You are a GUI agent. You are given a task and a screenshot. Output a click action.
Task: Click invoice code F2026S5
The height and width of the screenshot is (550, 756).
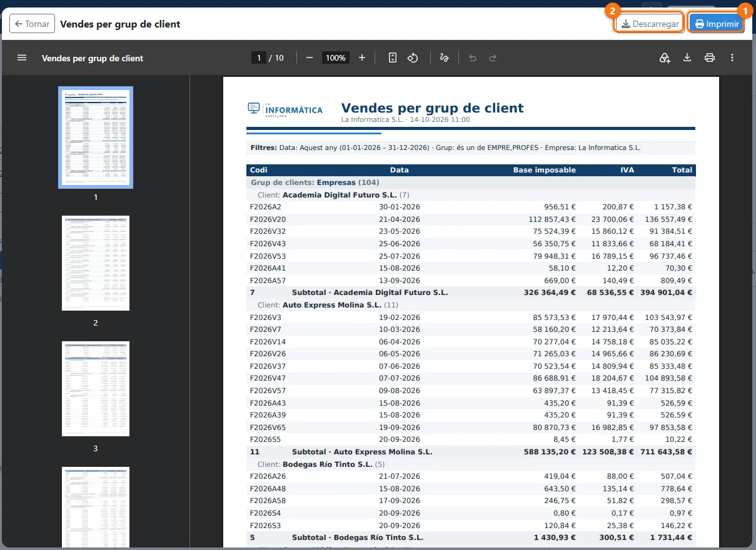point(266,439)
